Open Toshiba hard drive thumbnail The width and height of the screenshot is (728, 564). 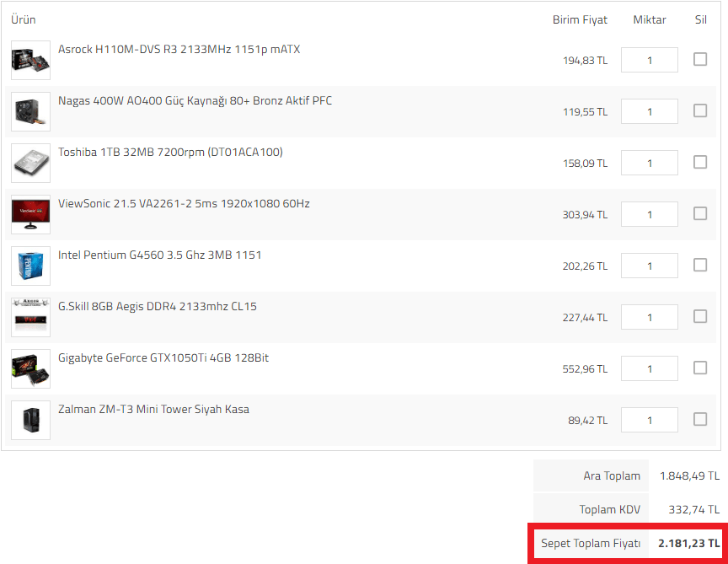pos(30,163)
